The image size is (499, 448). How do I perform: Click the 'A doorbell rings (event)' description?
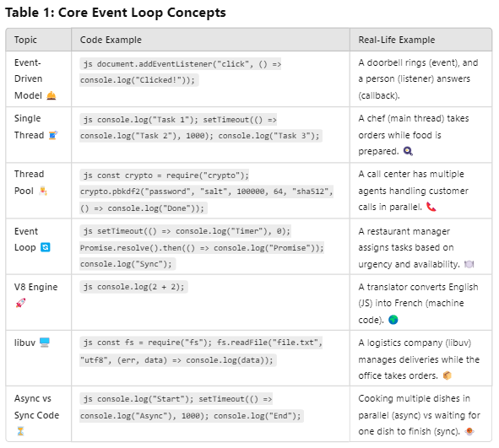[x=418, y=78]
